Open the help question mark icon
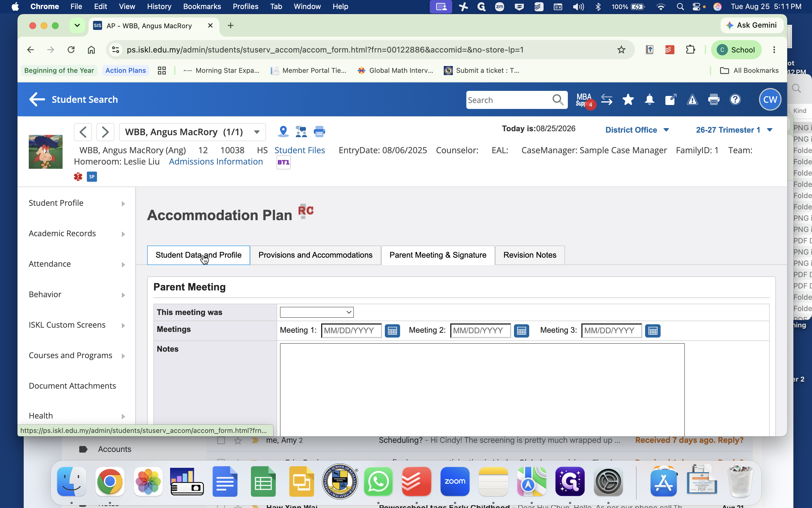The image size is (812, 508). (x=735, y=99)
